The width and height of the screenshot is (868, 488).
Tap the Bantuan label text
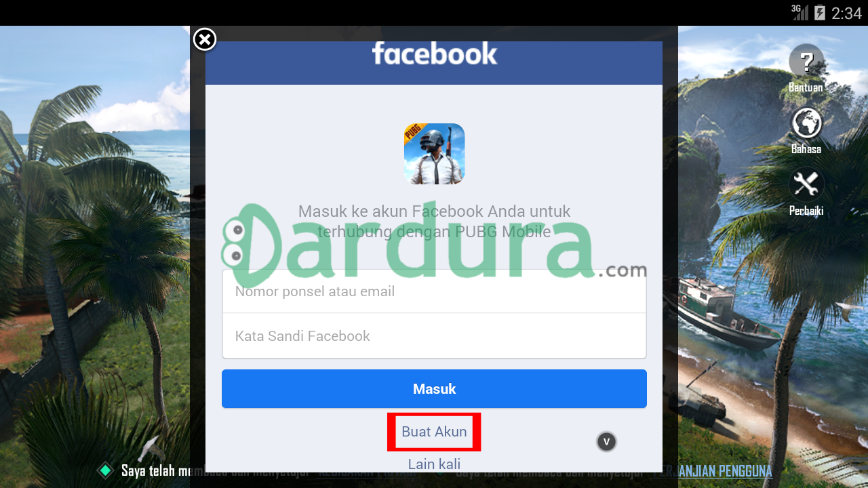pyautogui.click(x=806, y=87)
